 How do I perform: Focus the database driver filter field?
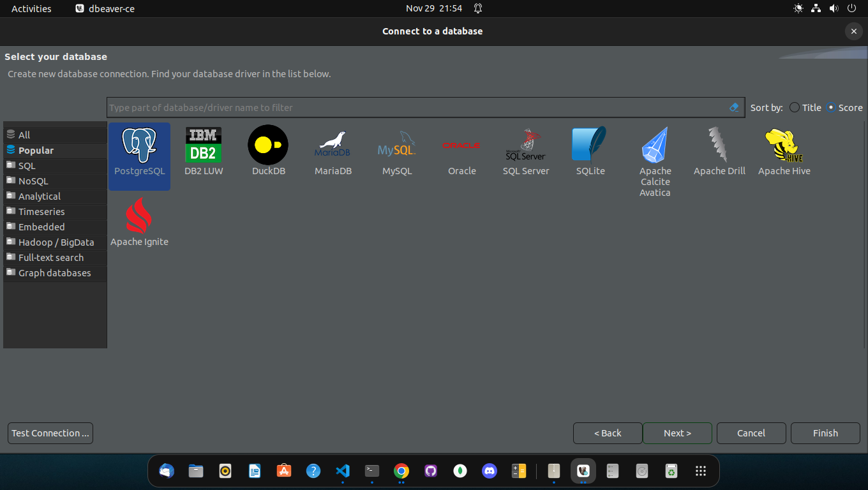415,108
